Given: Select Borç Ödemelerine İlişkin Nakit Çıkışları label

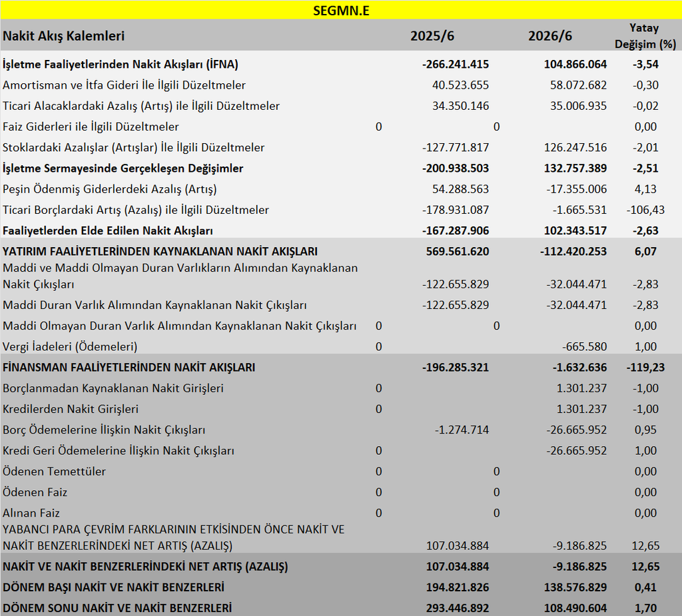Looking at the screenshot, I should [x=104, y=430].
